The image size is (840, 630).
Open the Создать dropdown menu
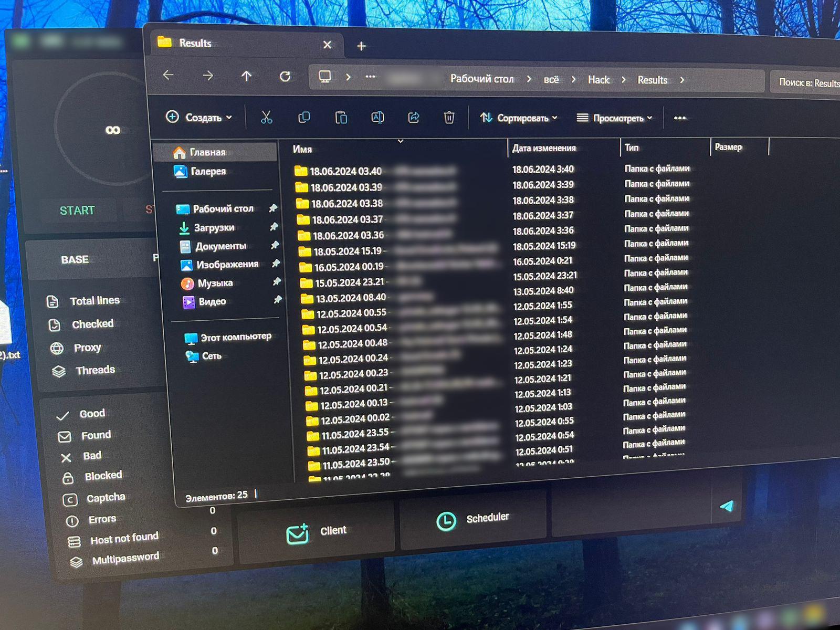point(199,117)
